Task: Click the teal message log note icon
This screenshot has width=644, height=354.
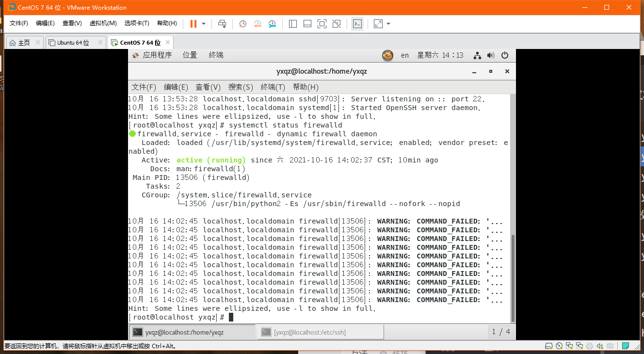Action: pyautogui.click(x=626, y=346)
